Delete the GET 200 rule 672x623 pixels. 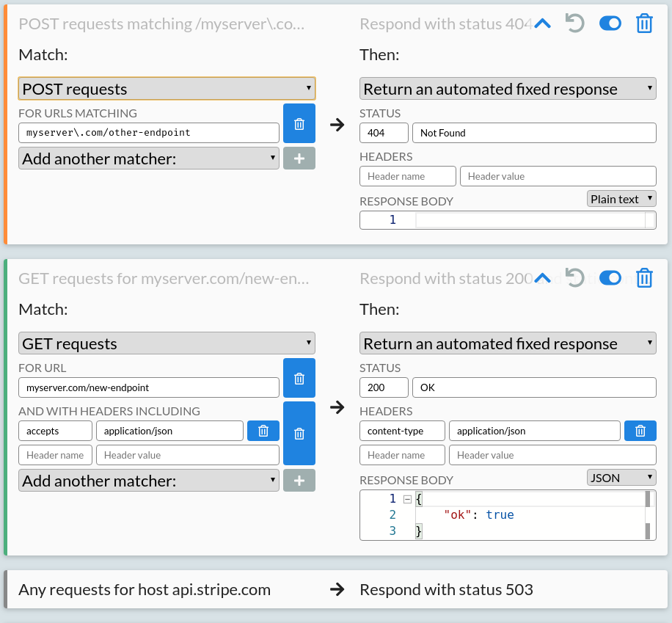pos(644,278)
